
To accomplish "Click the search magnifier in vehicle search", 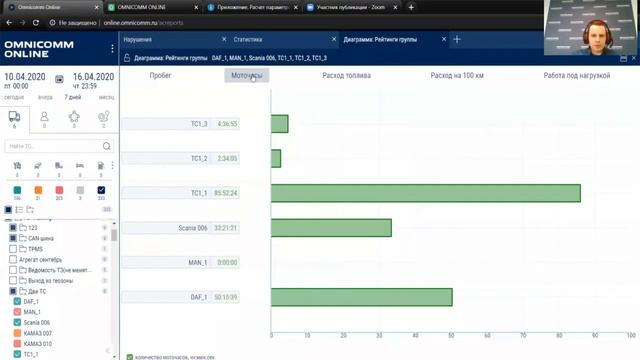I will click(107, 146).
